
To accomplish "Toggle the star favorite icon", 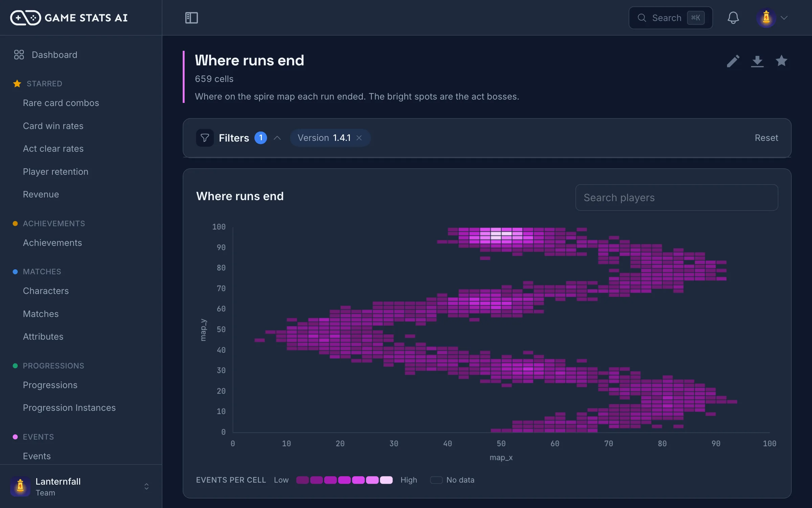I will (x=781, y=61).
